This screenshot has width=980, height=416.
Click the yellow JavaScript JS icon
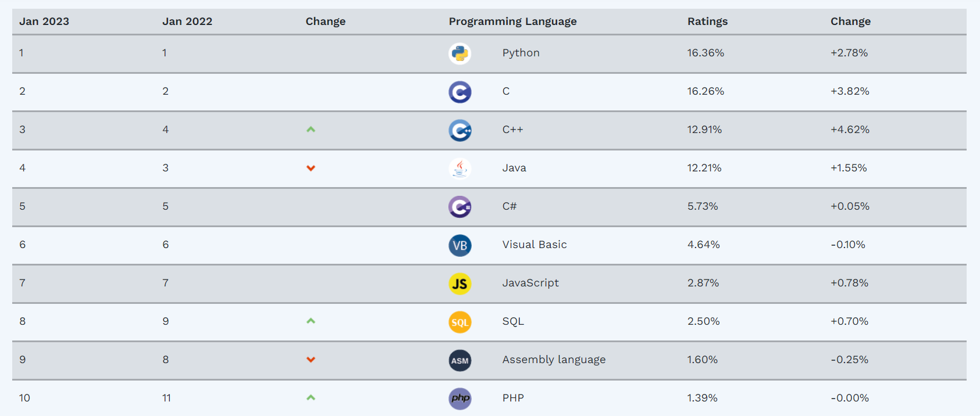point(460,284)
